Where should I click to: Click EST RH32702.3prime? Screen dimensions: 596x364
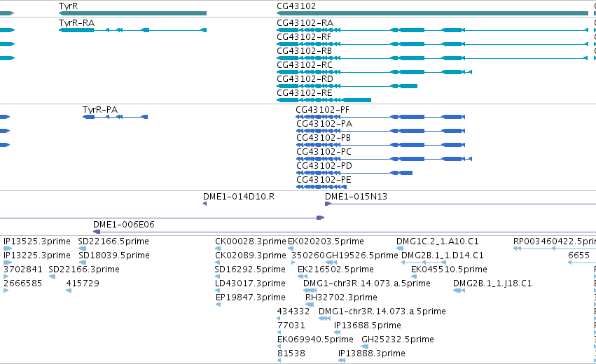[x=341, y=297]
